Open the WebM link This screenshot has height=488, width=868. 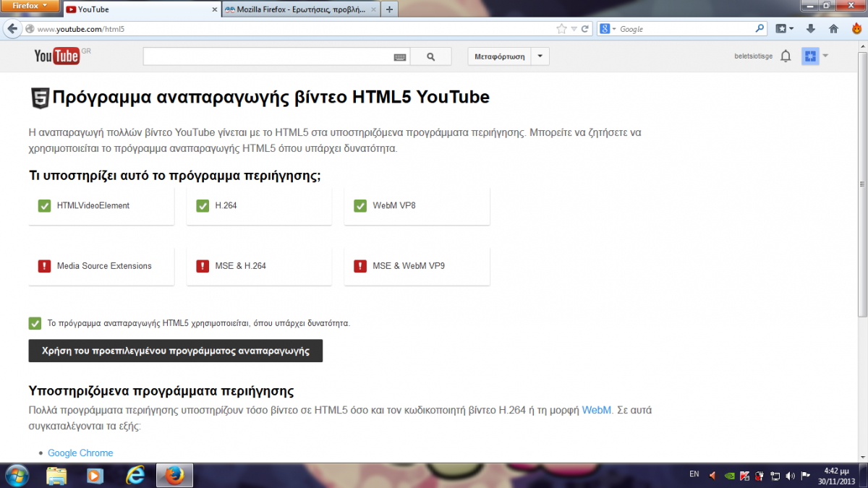597,410
